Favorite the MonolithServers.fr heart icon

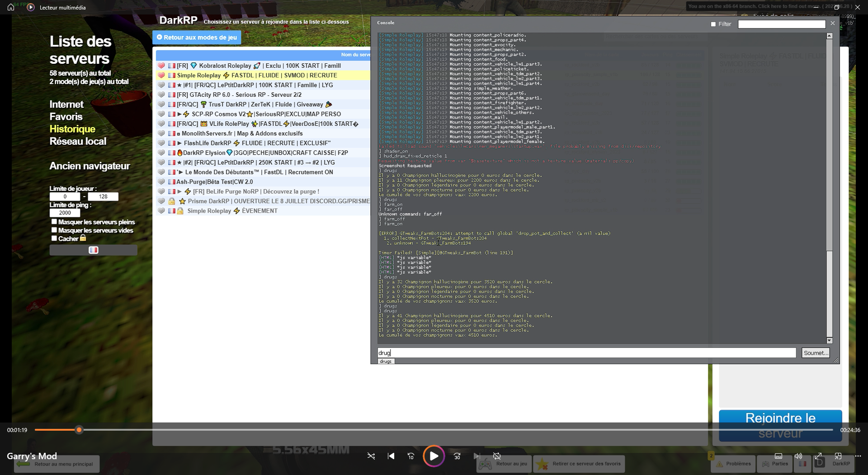coord(161,133)
